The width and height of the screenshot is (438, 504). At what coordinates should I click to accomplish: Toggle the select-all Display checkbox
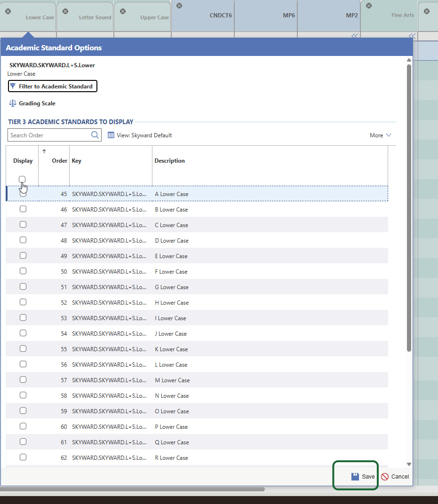point(22,179)
